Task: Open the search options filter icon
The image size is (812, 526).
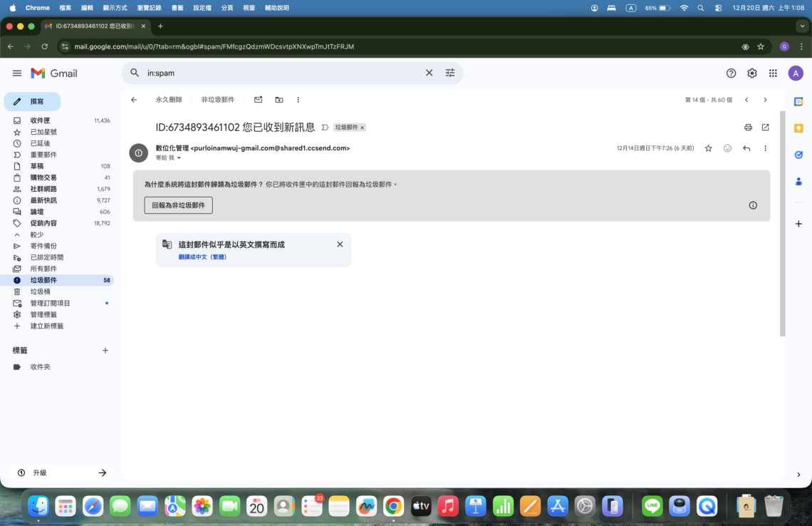Action: click(x=450, y=73)
